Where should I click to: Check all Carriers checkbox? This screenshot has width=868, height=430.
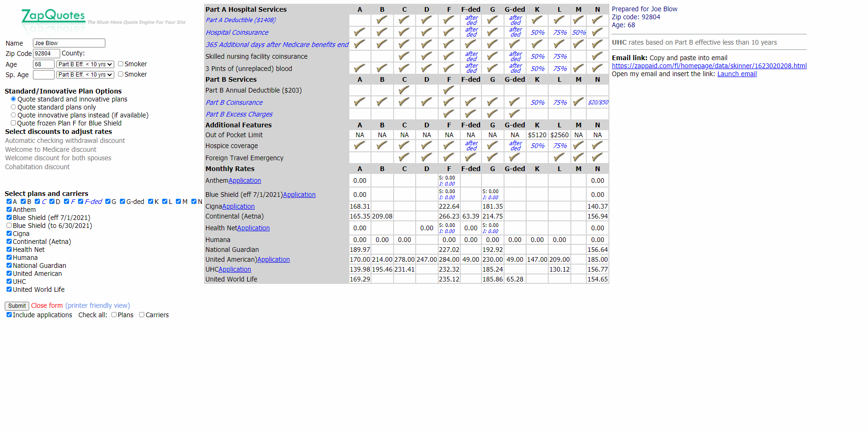[142, 315]
